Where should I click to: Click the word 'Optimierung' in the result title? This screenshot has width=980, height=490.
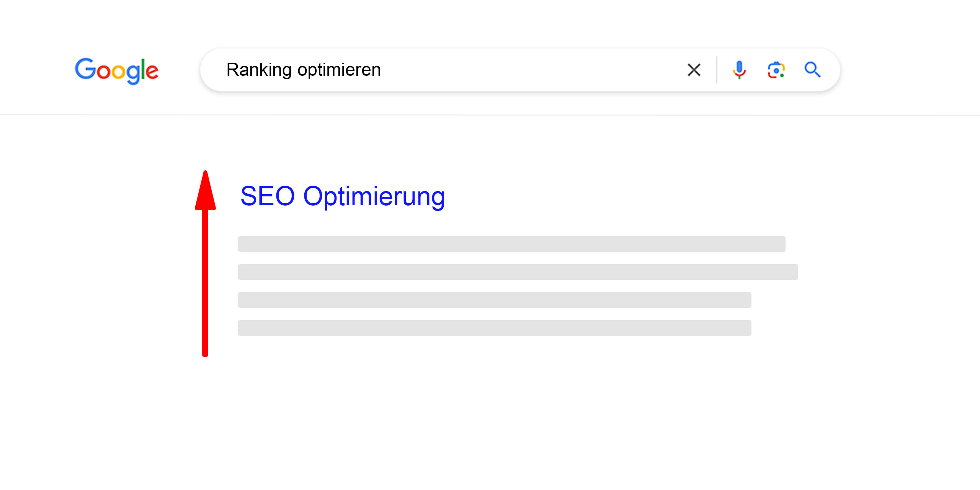click(x=374, y=197)
